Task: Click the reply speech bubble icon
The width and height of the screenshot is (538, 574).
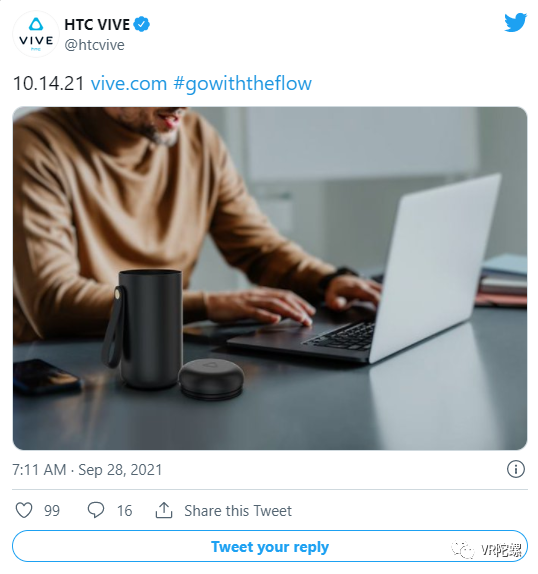Action: (96, 510)
